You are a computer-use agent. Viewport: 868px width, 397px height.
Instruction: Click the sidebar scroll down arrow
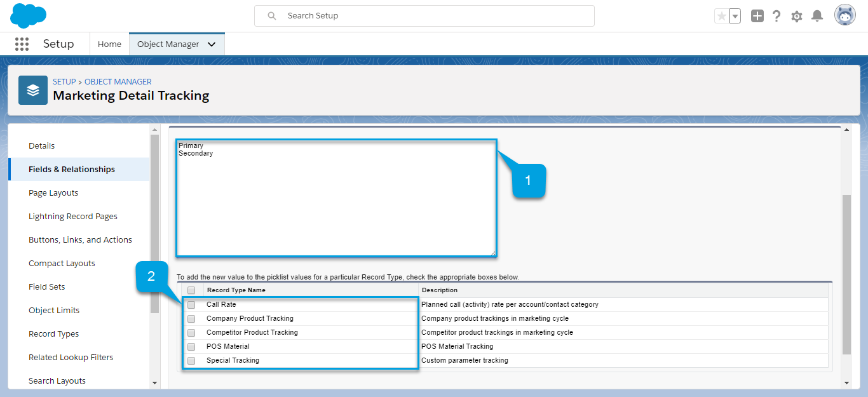[x=154, y=383]
